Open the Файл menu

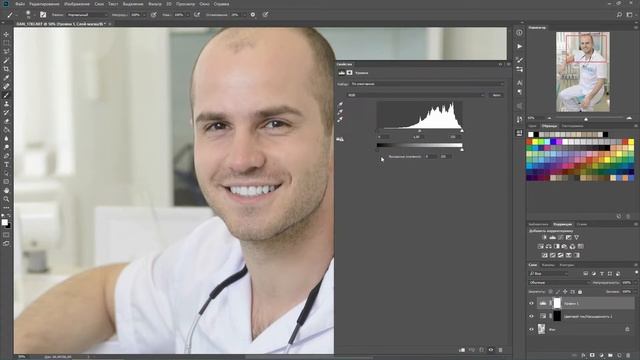click(20, 4)
